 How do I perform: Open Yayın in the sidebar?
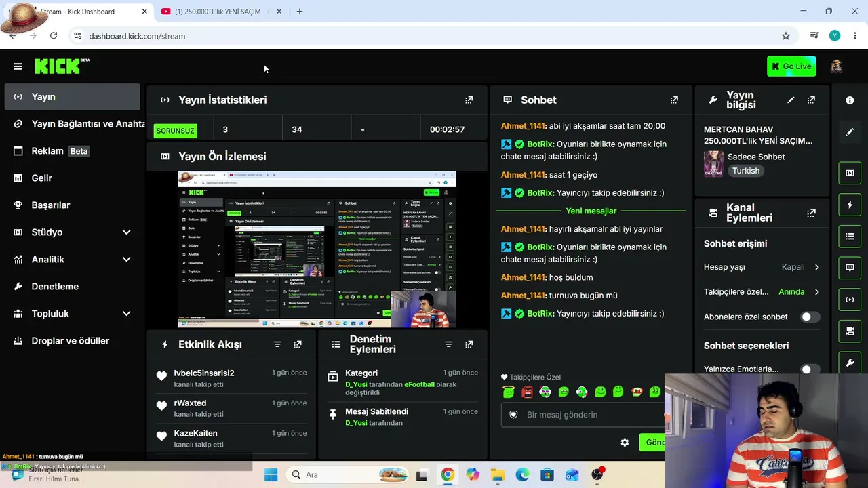pyautogui.click(x=72, y=97)
